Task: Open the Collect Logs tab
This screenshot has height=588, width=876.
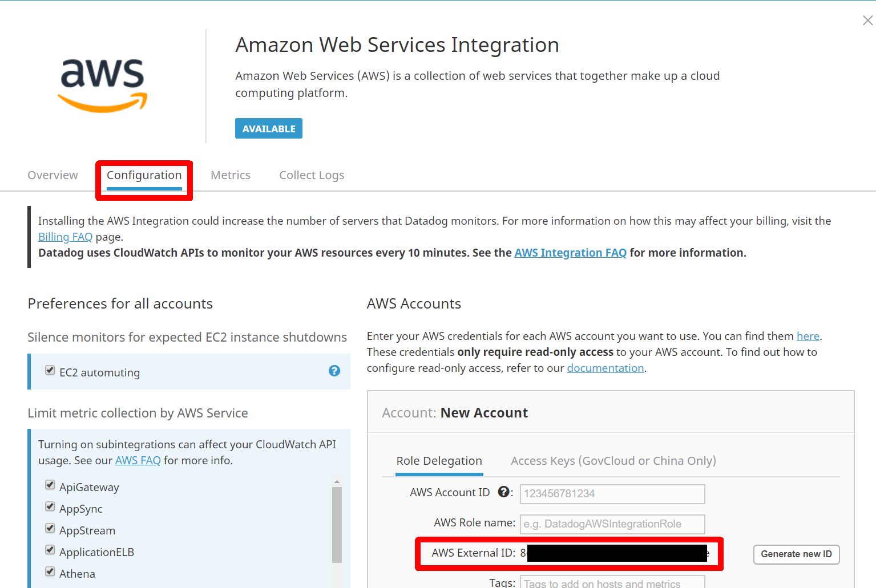Action: pos(312,175)
